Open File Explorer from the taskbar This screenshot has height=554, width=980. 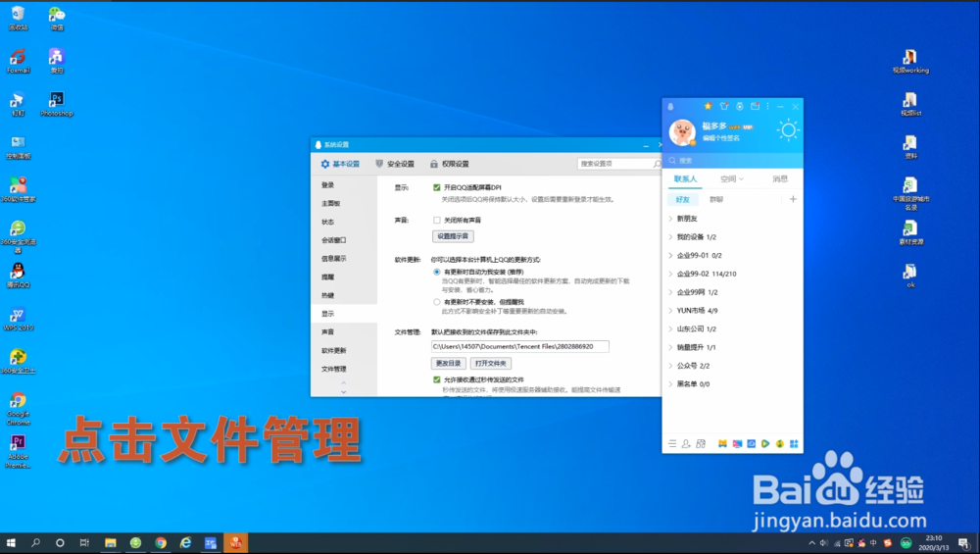pyautogui.click(x=111, y=543)
